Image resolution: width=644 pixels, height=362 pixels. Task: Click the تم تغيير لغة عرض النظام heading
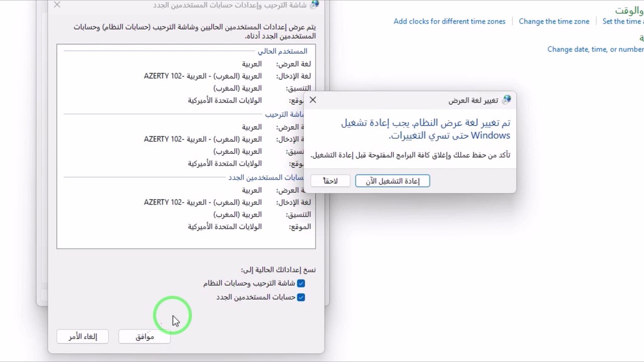click(x=426, y=129)
